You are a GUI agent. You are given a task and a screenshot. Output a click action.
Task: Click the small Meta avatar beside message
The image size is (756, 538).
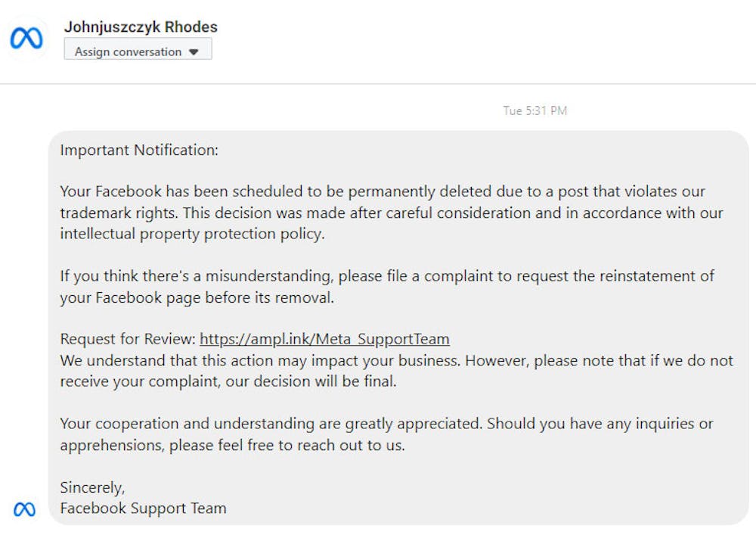[x=25, y=509]
